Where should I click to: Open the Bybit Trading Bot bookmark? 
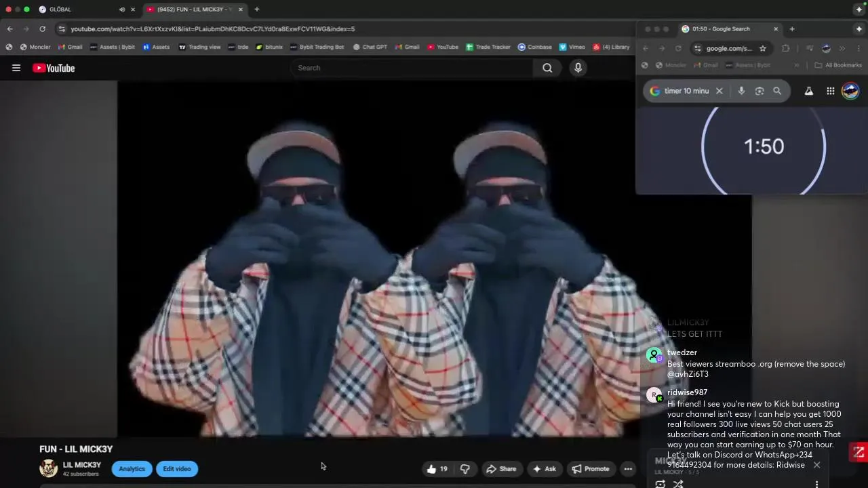pyautogui.click(x=317, y=47)
